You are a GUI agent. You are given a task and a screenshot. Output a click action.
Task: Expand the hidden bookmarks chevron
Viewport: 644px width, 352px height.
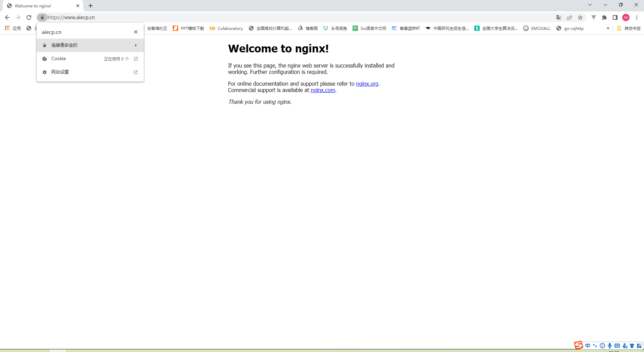608,29
